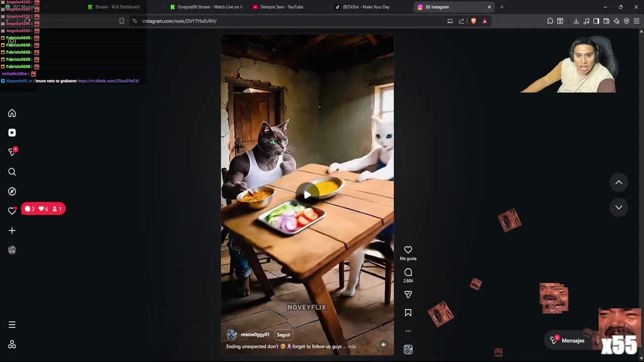Image resolution: width=644 pixels, height=362 pixels.
Task: Go to the previous reel with up chevron
Action: tap(619, 183)
